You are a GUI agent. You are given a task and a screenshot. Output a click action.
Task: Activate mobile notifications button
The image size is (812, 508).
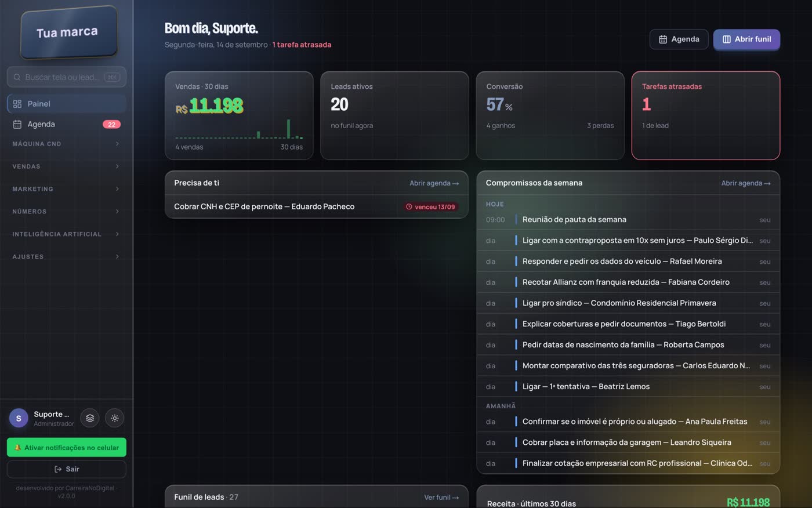coord(66,448)
